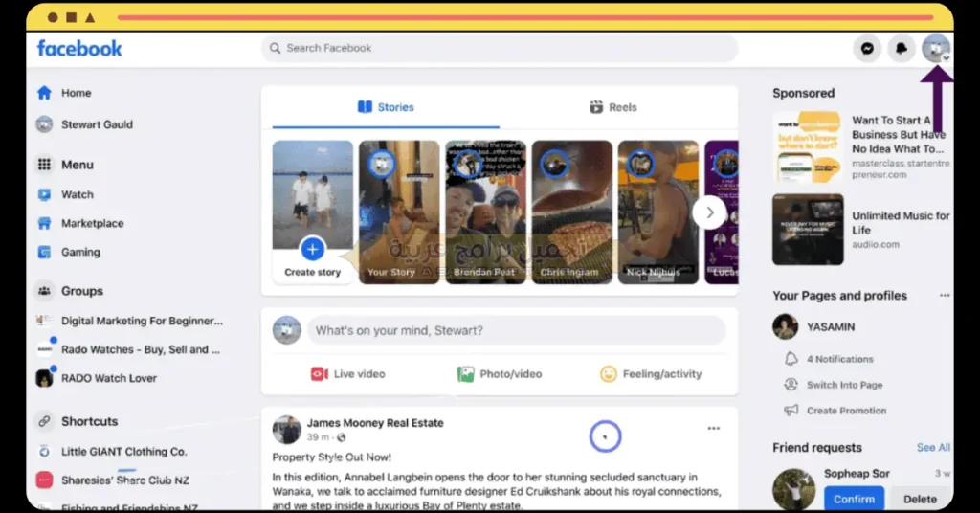980x513 pixels.
Task: Select the Stories tab
Action: (386, 107)
